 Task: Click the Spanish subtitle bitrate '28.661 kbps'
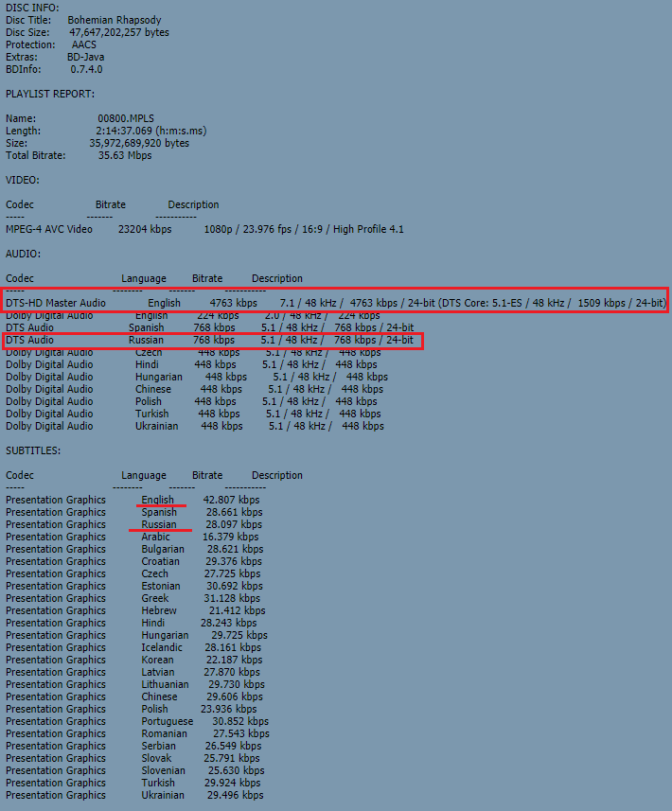tap(235, 513)
